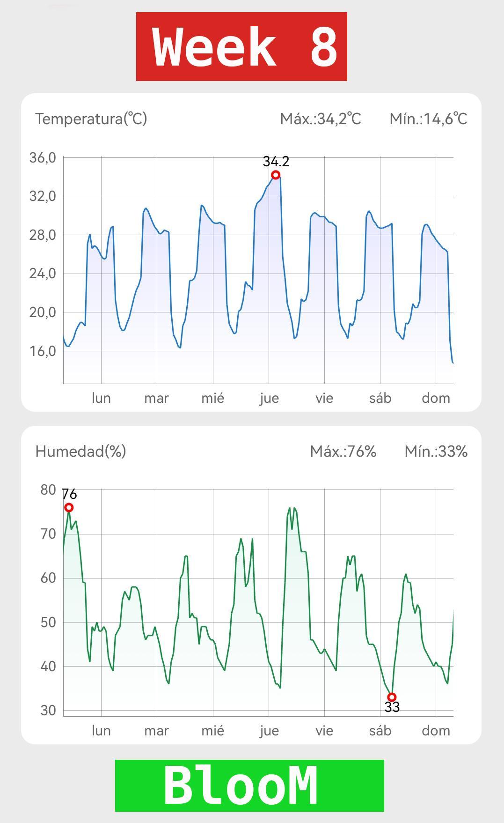Click the green BlooM banner
Image resolution: width=504 pixels, height=823 pixels.
249,786
